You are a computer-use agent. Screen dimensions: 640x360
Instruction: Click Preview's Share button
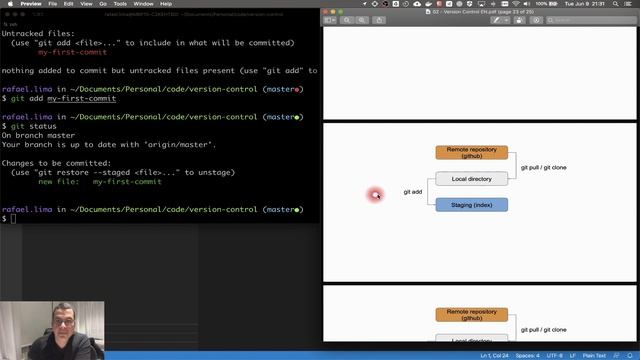pos(379,20)
